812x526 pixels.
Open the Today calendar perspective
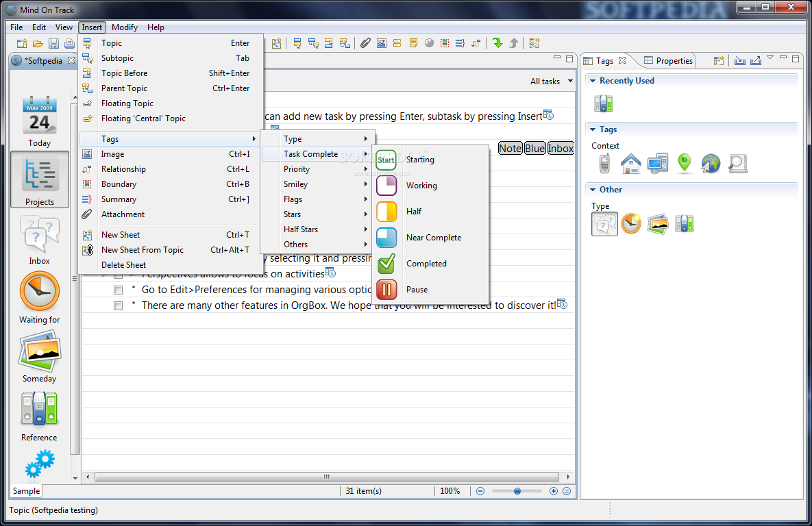39,122
